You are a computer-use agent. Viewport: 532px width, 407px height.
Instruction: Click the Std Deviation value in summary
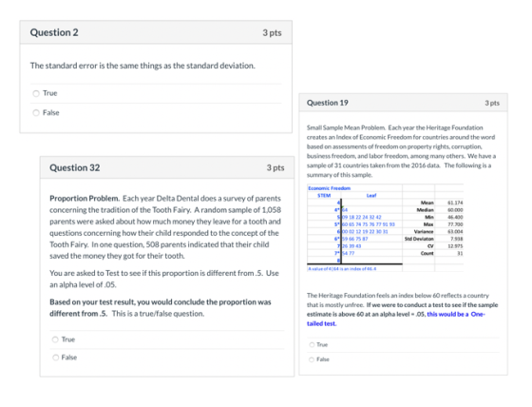pos(457,239)
